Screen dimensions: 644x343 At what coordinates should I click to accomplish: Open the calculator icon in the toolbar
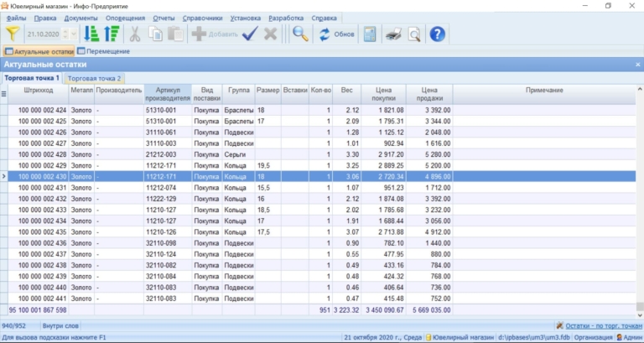coord(369,34)
